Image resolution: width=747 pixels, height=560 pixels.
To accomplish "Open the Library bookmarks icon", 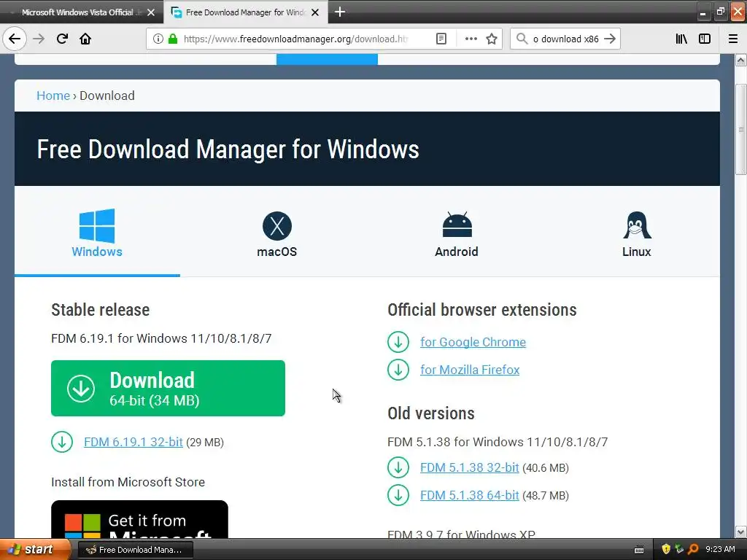I will (681, 39).
